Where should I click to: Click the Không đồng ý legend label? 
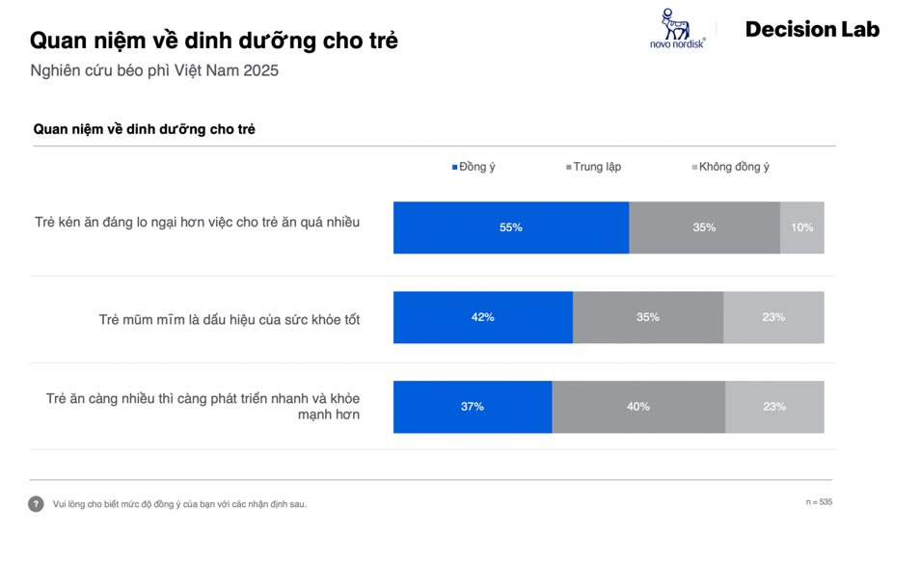[734, 167]
